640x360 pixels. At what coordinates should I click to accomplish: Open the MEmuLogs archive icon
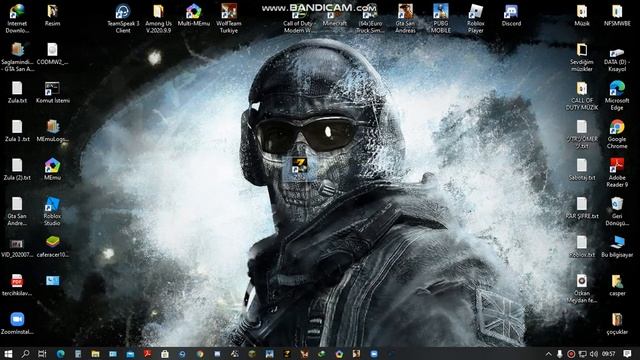click(x=52, y=131)
